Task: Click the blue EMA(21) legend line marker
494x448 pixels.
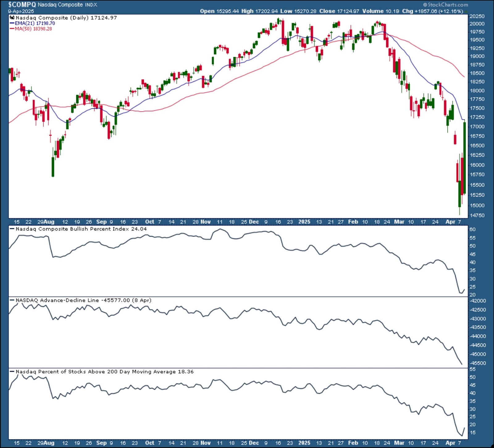Action: [12, 23]
